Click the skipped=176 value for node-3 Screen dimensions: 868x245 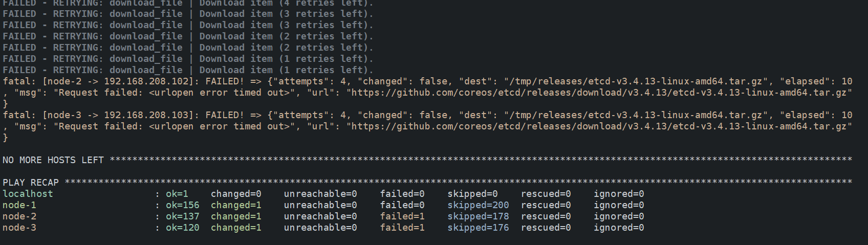point(478,228)
